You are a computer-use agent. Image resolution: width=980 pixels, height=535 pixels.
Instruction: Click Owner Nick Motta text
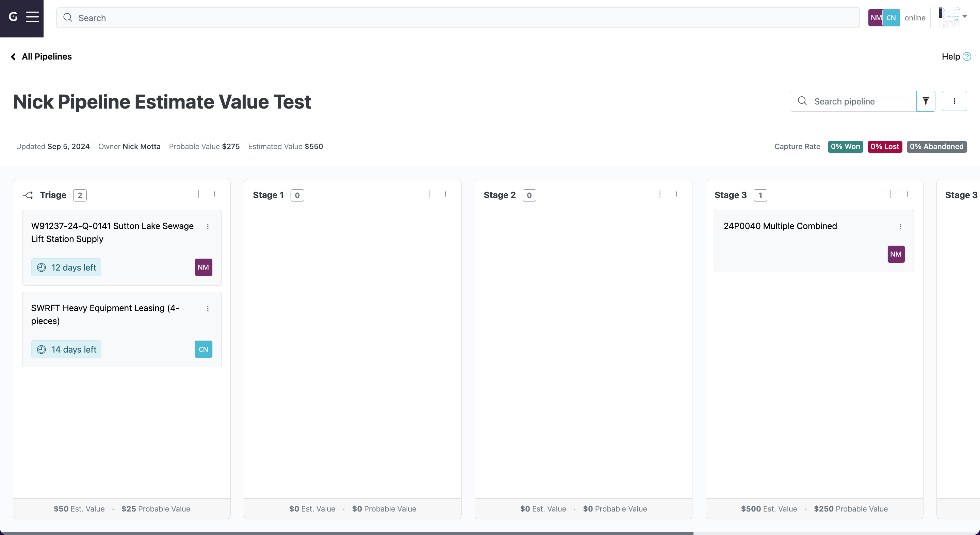click(x=129, y=146)
